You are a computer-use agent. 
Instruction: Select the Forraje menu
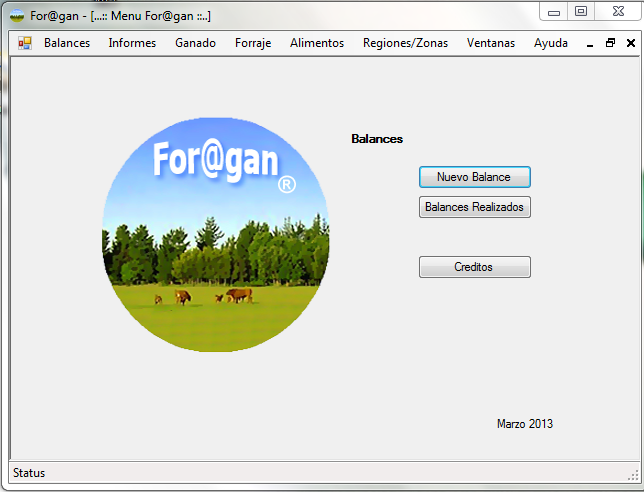[253, 43]
